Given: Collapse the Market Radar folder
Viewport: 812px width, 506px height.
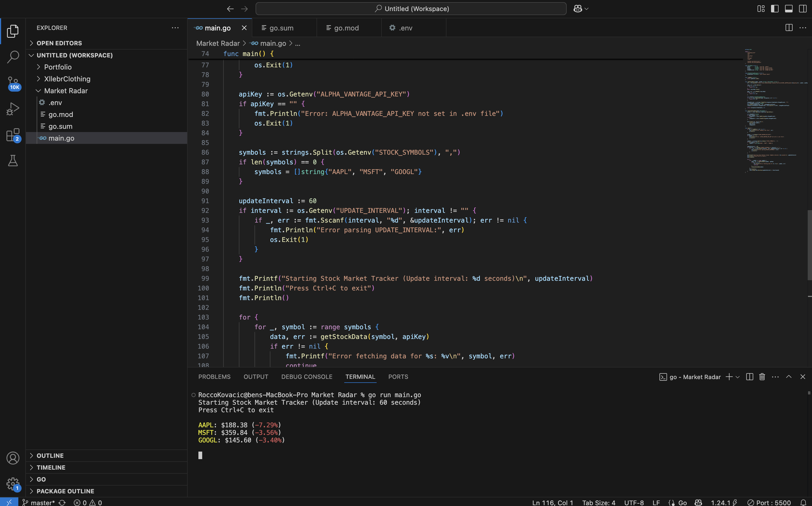Looking at the screenshot, I should (66, 91).
